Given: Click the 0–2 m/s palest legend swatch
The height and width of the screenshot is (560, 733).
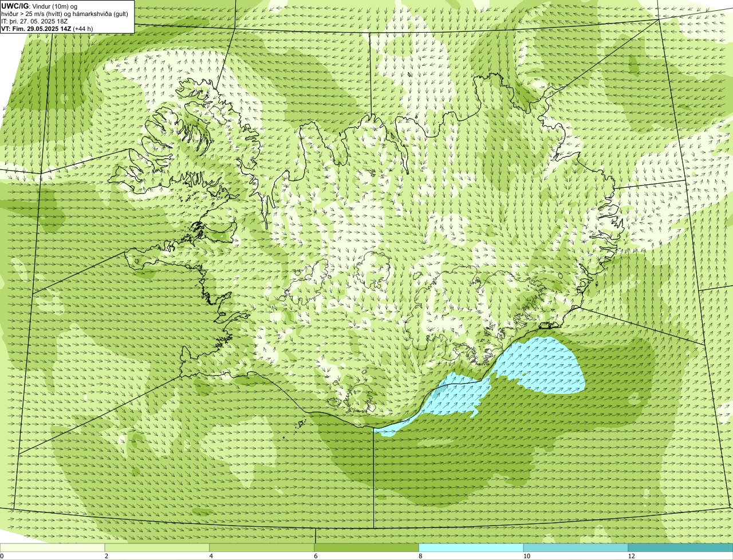Looking at the screenshot, I should pyautogui.click(x=53, y=547).
